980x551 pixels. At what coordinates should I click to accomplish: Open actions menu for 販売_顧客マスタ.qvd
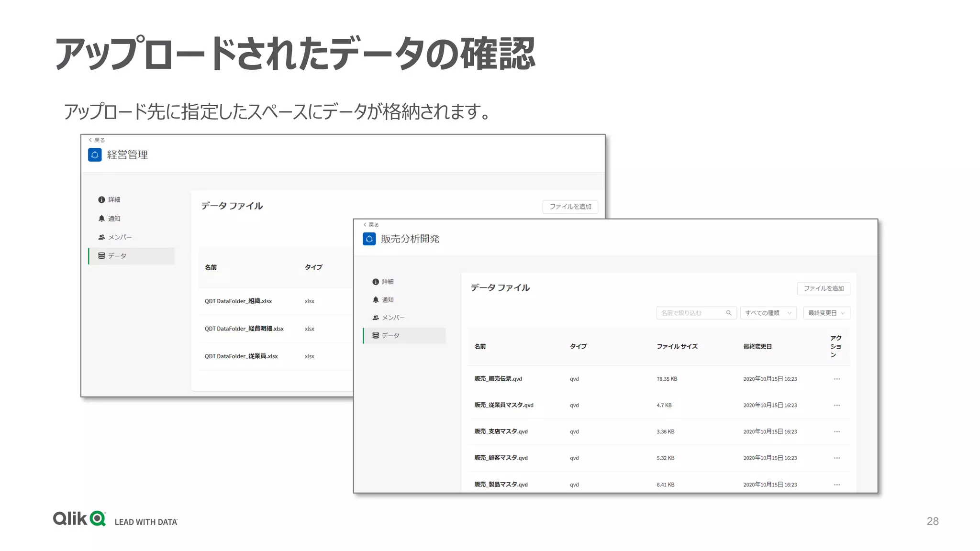click(x=837, y=458)
